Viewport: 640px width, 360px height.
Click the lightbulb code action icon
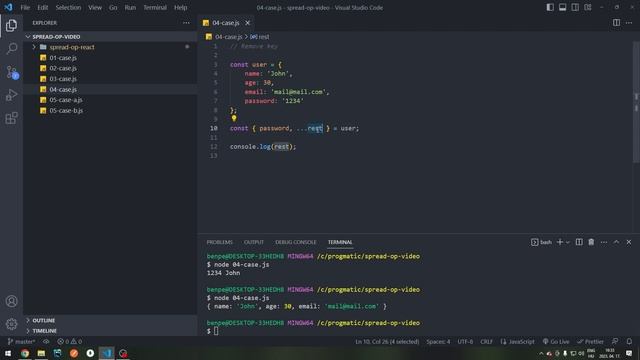pos(234,118)
